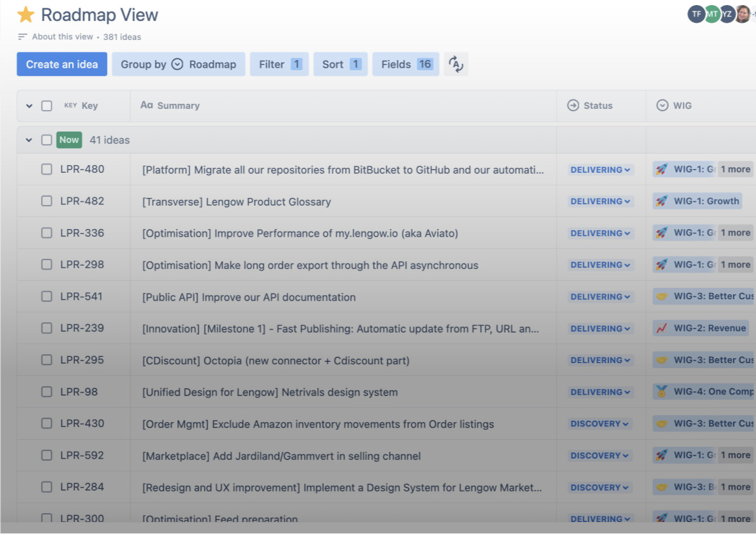756x534 pixels.
Task: Click the auto-translate icon beside Fields
Action: tap(456, 64)
